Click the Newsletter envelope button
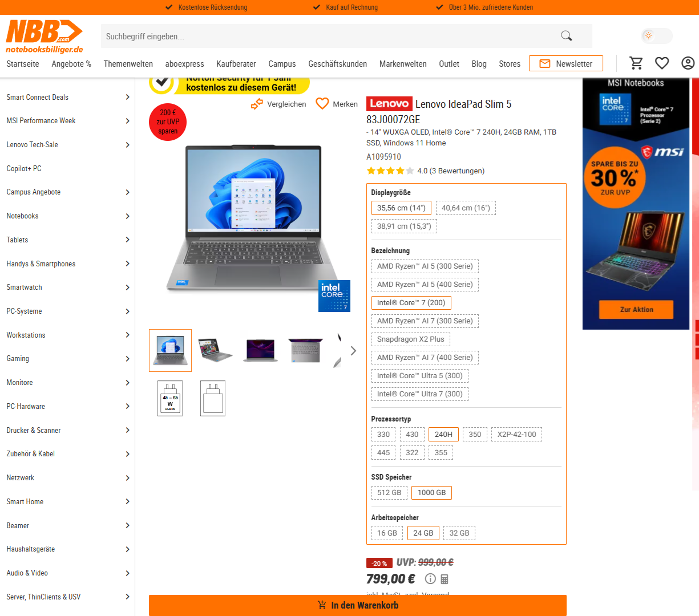Screen dimensions: 699x616 click(566, 63)
